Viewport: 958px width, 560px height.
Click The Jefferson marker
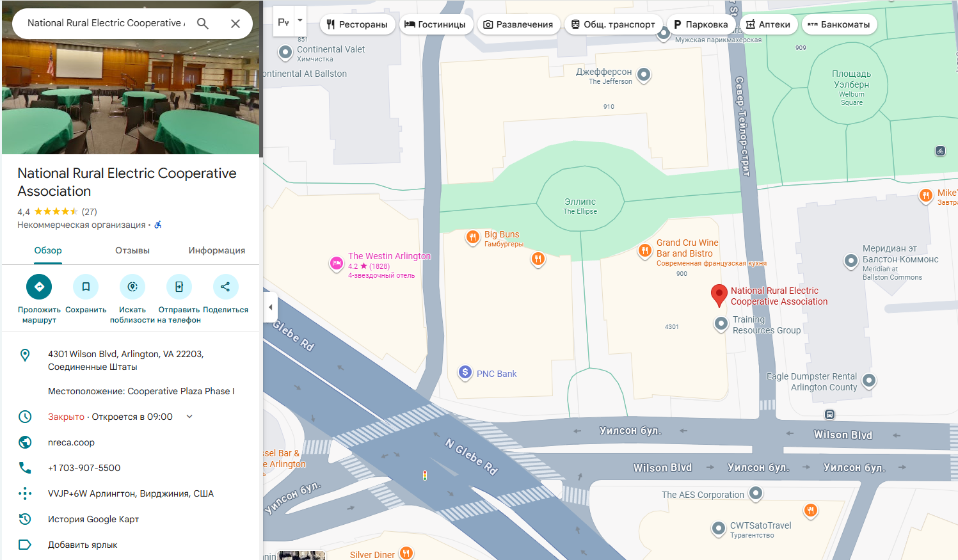click(x=644, y=75)
